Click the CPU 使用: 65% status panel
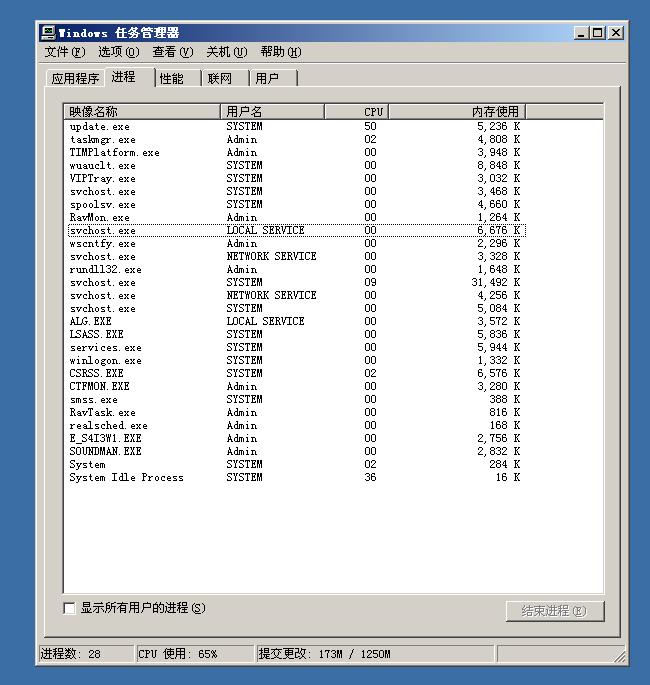This screenshot has height=685, width=650. [x=195, y=654]
